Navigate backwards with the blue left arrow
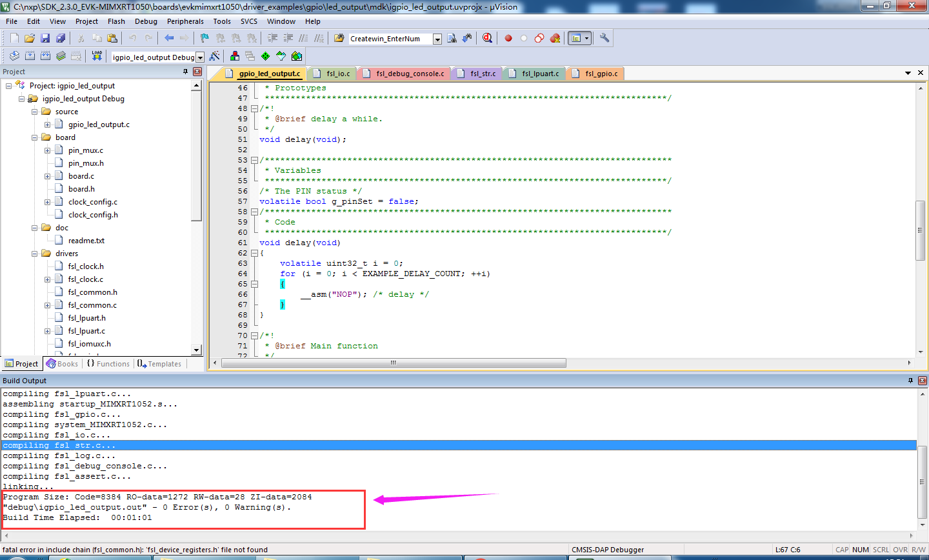The width and height of the screenshot is (929, 560). point(169,38)
